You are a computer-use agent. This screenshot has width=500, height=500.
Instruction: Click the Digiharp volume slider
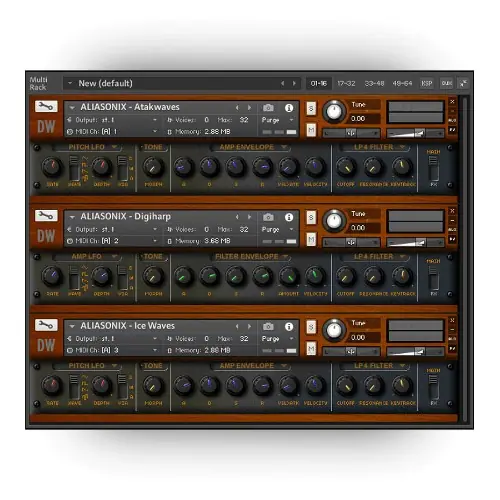[x=415, y=242]
